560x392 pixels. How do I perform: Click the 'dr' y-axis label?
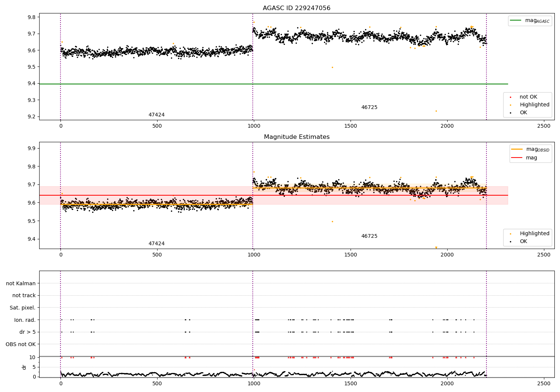[x=24, y=367]
